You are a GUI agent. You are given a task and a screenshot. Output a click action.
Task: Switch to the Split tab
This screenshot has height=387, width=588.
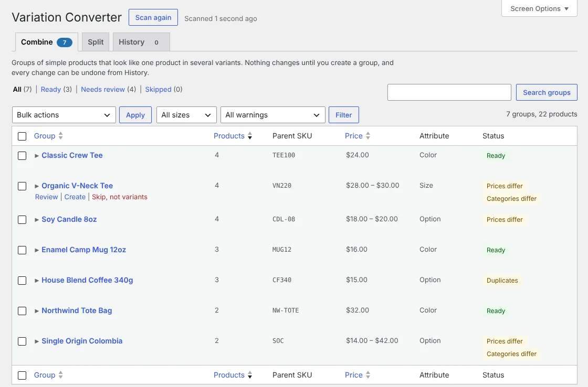(x=96, y=42)
